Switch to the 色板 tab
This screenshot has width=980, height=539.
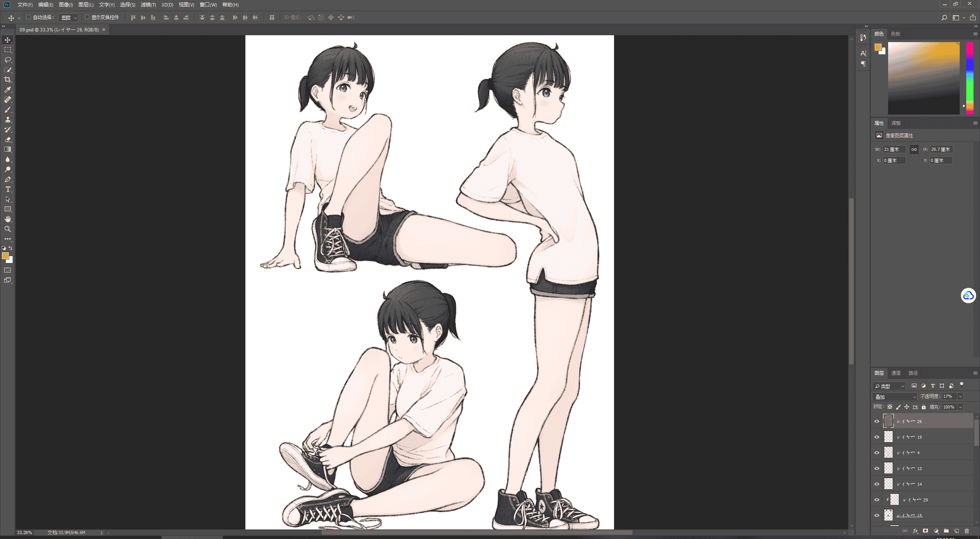click(895, 34)
